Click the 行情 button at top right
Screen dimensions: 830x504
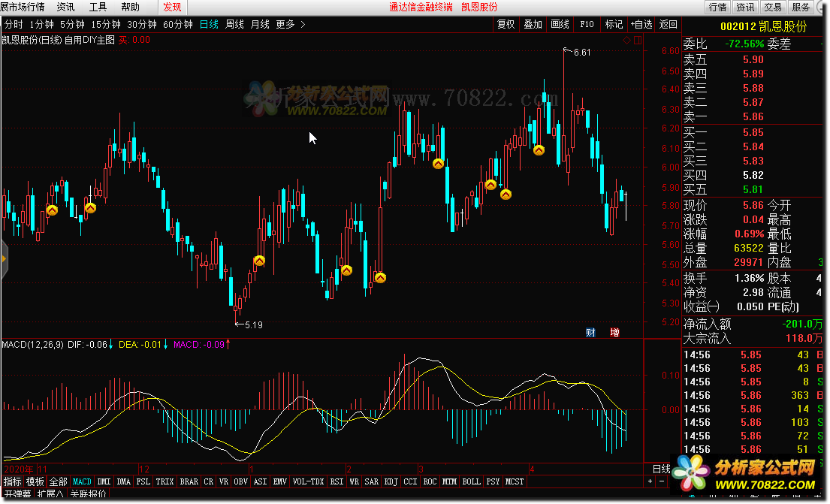click(718, 7)
